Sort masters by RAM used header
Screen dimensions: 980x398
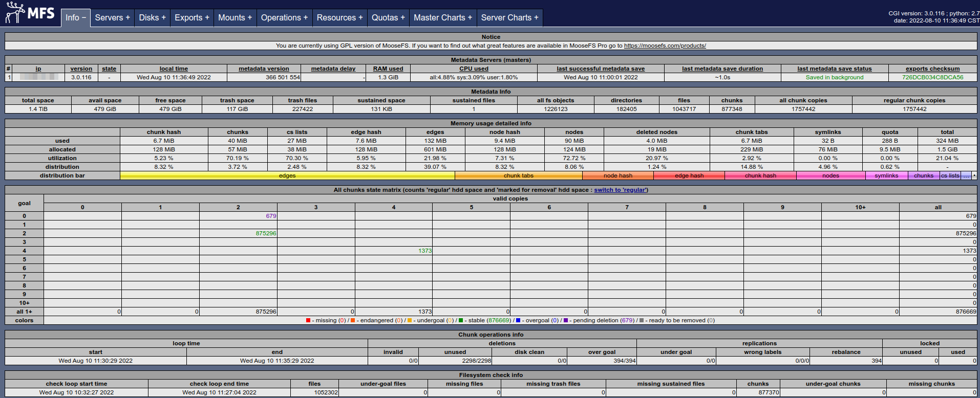(x=388, y=69)
